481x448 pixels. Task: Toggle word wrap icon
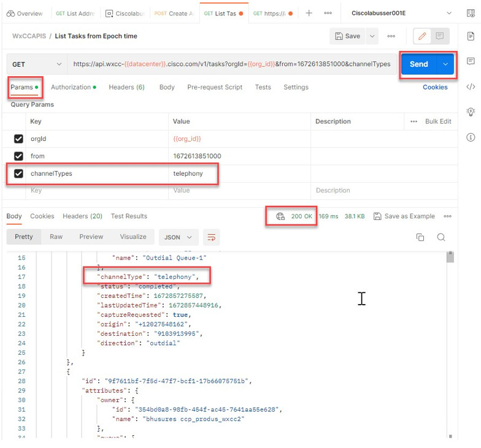(211, 238)
